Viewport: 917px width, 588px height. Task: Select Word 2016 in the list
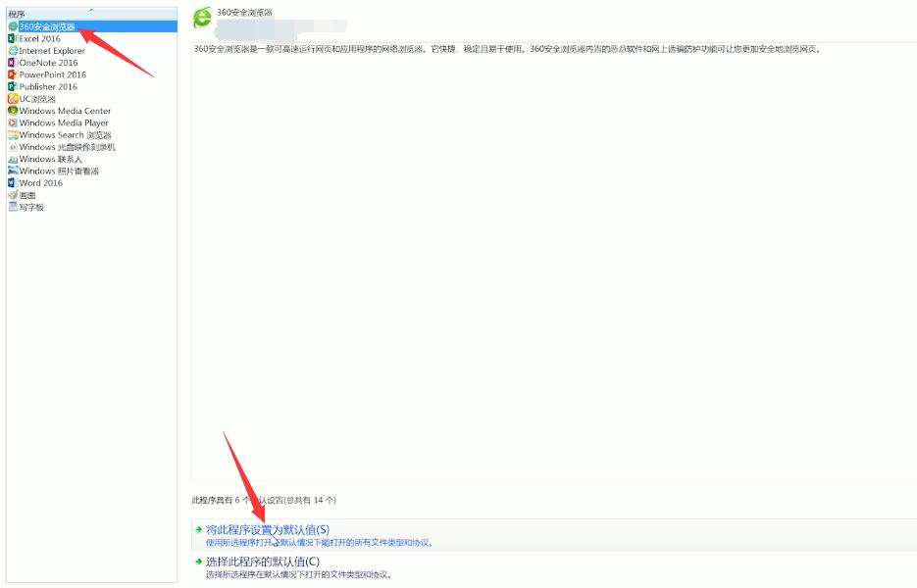(41, 183)
